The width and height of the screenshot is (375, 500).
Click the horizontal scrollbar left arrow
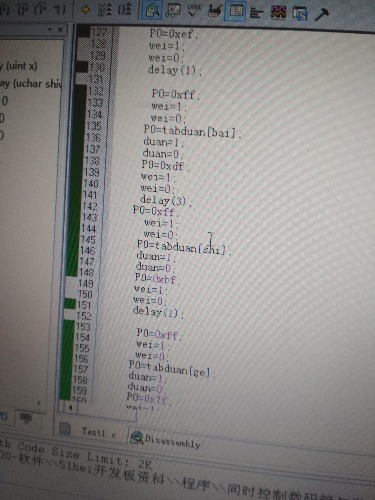[x=70, y=407]
